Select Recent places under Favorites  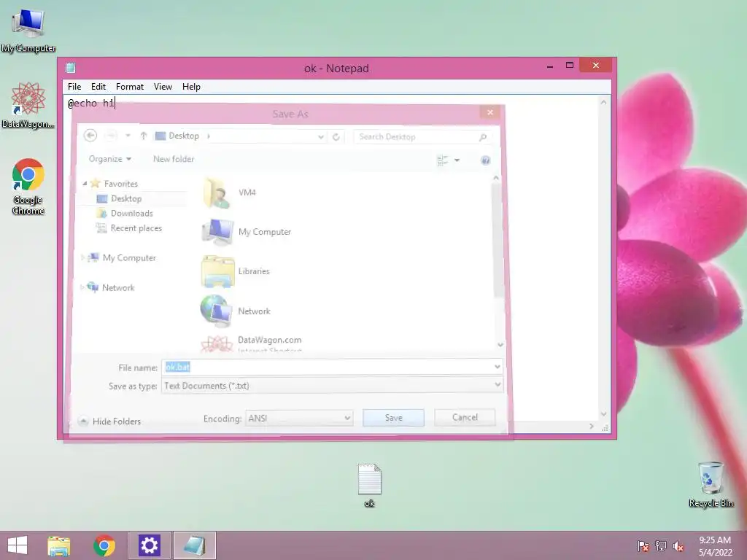136,228
